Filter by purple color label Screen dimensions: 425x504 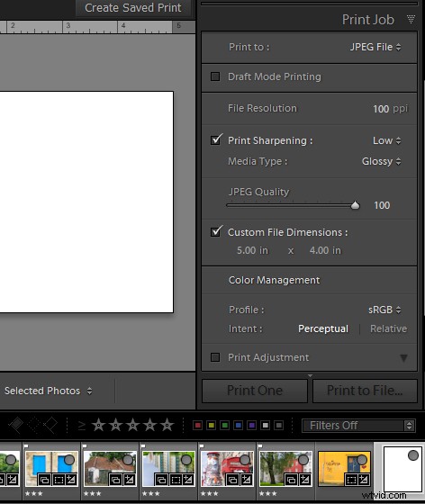coord(252,426)
